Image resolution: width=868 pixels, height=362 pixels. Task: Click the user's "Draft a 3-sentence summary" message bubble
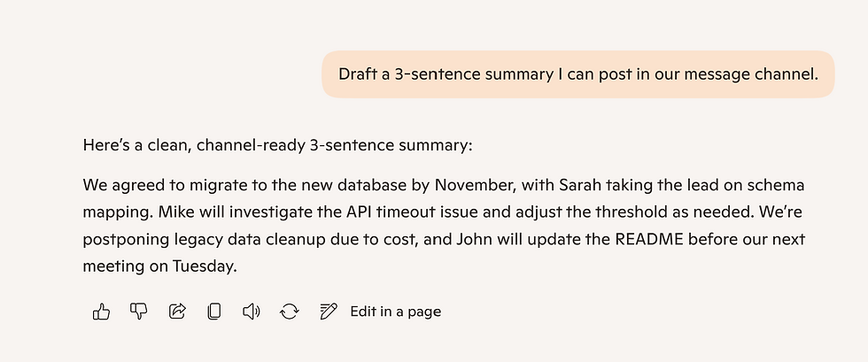coord(577,74)
